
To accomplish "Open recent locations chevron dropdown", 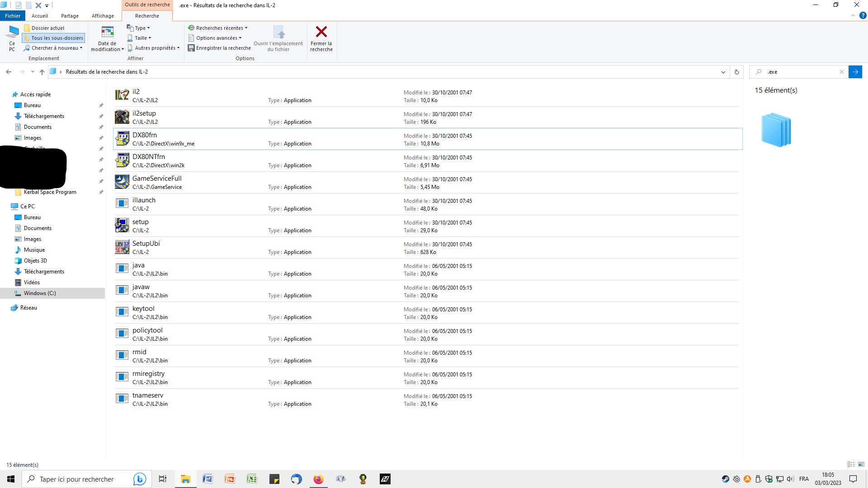I will coord(33,72).
